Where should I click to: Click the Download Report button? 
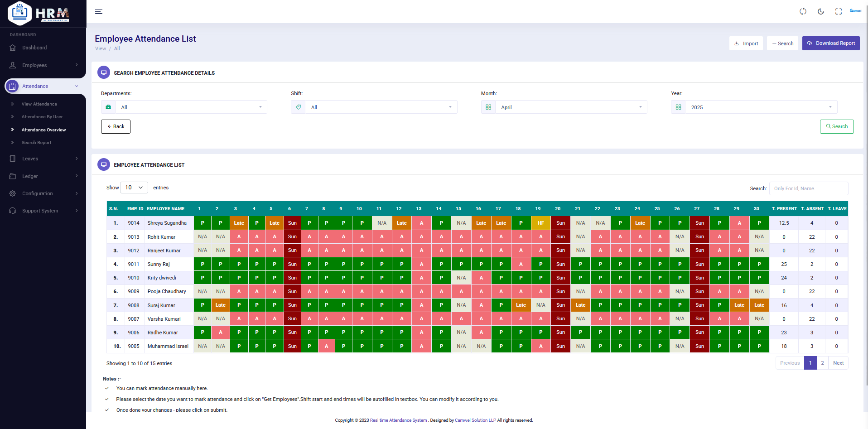(x=830, y=43)
